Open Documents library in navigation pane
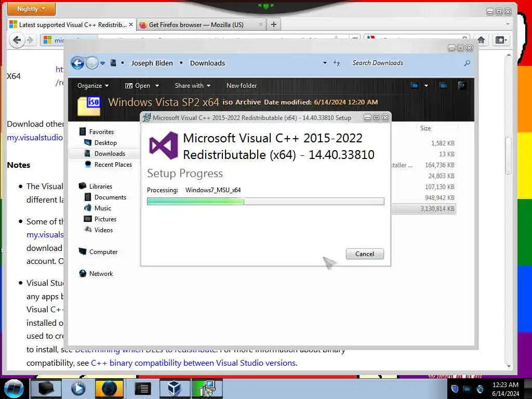The image size is (532, 399). tap(110, 197)
